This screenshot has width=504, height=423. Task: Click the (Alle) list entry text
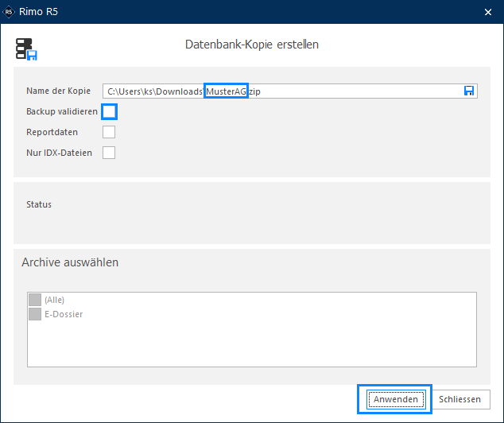(54, 300)
